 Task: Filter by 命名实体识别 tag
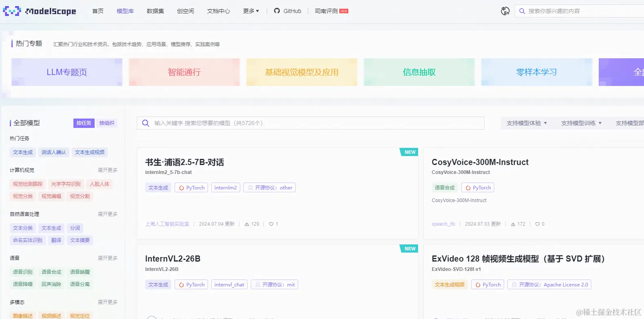click(28, 240)
